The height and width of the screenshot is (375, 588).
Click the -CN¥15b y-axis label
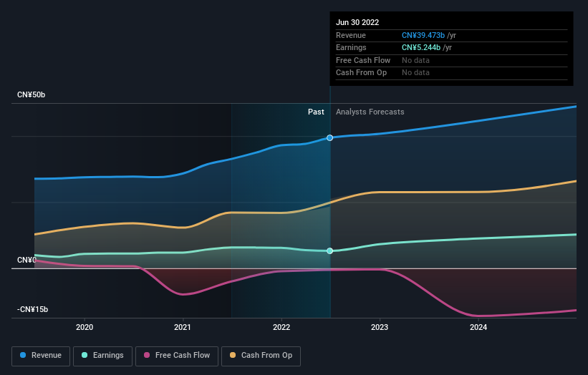coord(33,309)
